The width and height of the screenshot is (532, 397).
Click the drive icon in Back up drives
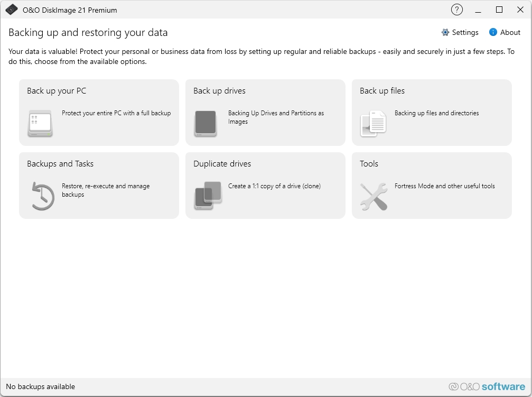[x=206, y=123]
